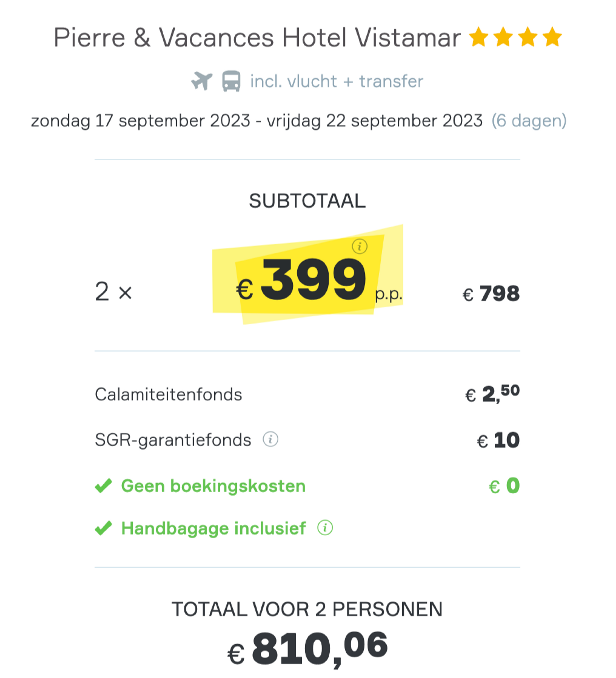
Task: Click the fourth gold star rating
Action: point(552,37)
